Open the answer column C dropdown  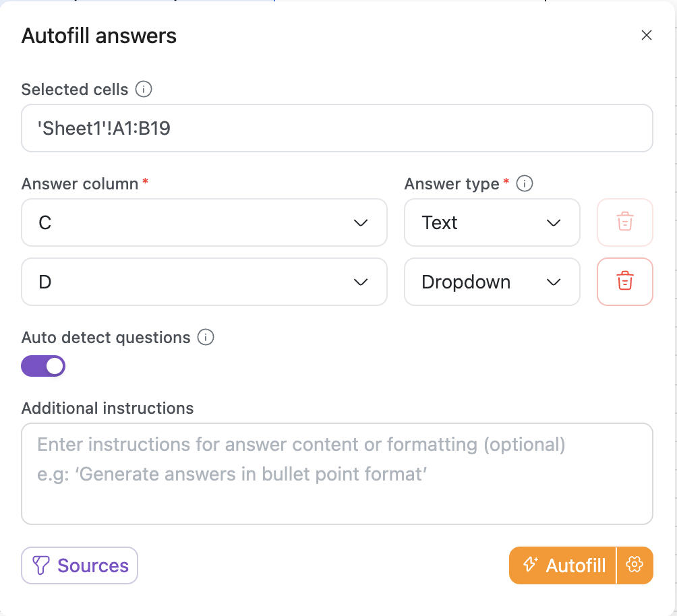click(x=204, y=222)
